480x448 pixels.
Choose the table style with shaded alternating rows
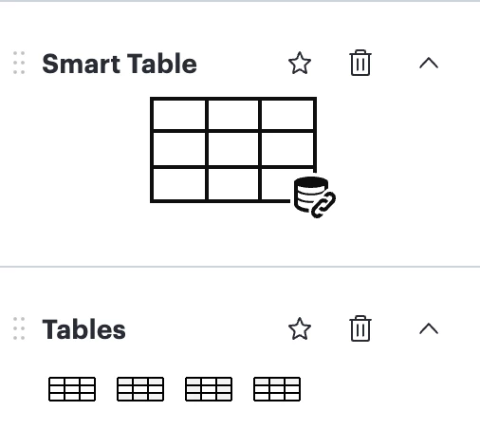tap(140, 389)
